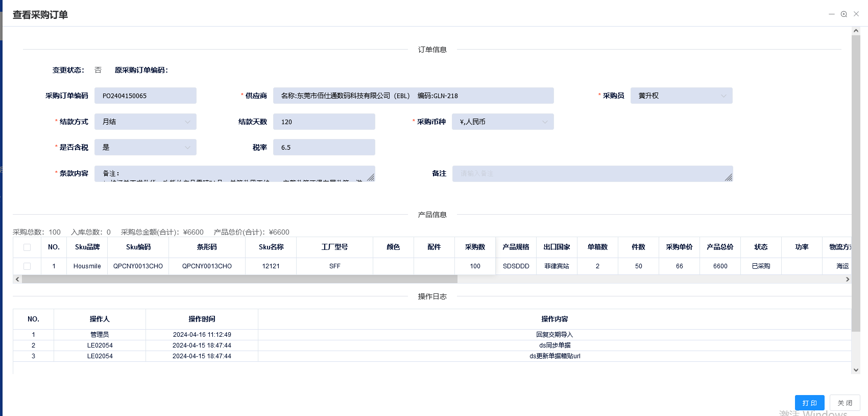Click the product table horizontal scrollbar thumb
The image size is (868, 416).
click(x=239, y=280)
